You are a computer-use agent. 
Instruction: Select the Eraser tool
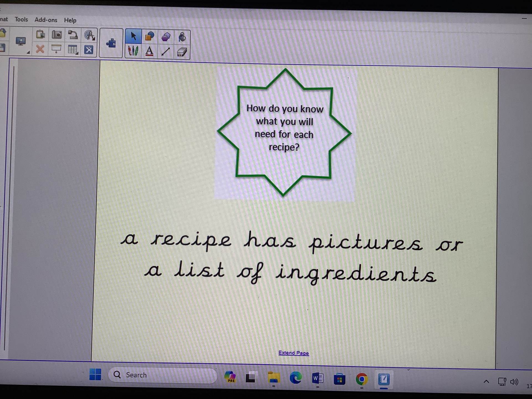click(182, 52)
